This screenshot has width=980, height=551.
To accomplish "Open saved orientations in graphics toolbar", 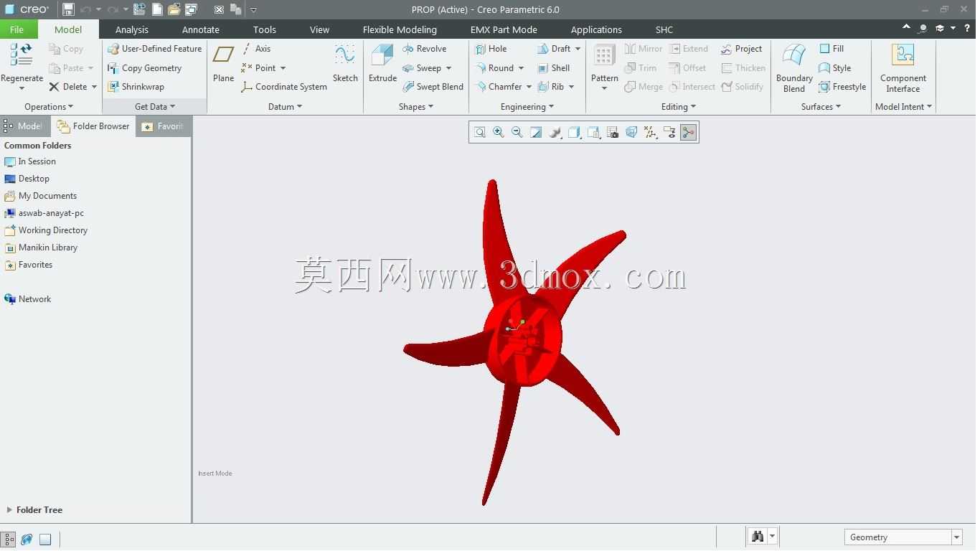I will pyautogui.click(x=593, y=132).
